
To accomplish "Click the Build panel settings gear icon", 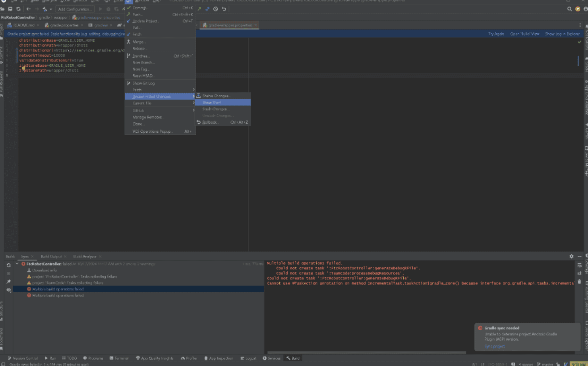I will 571,256.
